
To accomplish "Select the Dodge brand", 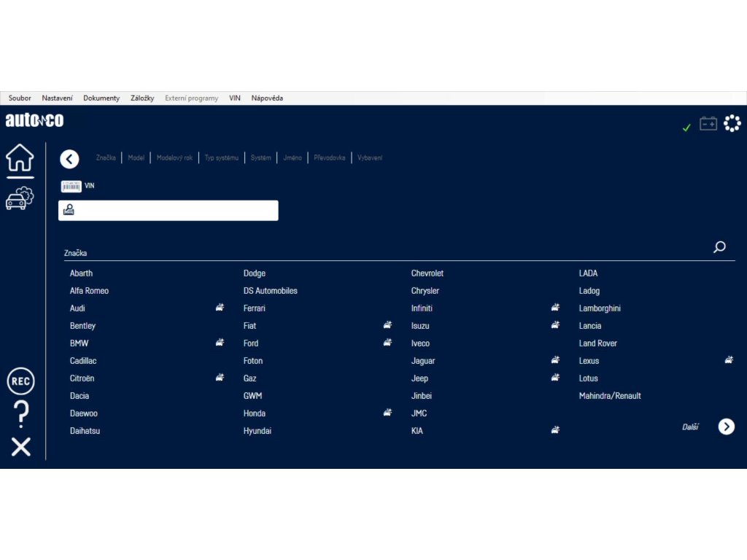I will 255,273.
